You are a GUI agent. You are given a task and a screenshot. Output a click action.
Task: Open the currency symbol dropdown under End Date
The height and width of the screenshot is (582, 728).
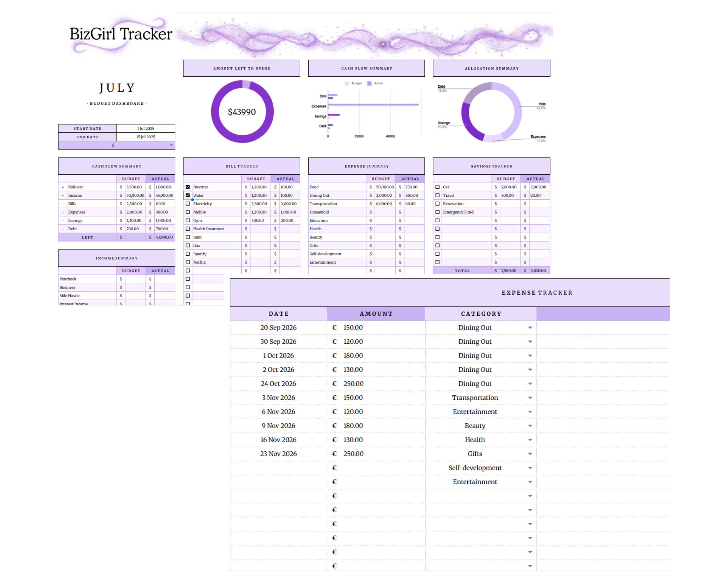click(x=171, y=145)
